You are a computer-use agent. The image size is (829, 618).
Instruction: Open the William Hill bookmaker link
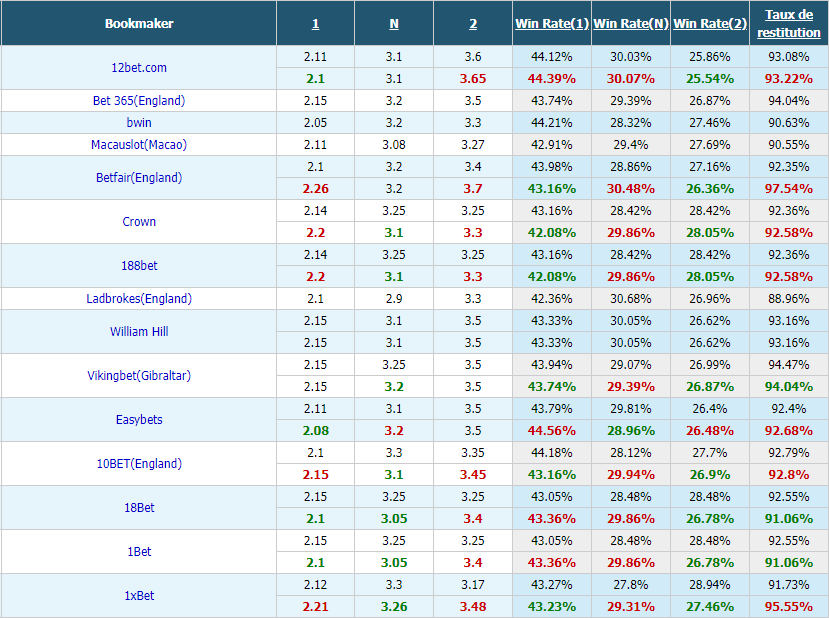(x=139, y=331)
